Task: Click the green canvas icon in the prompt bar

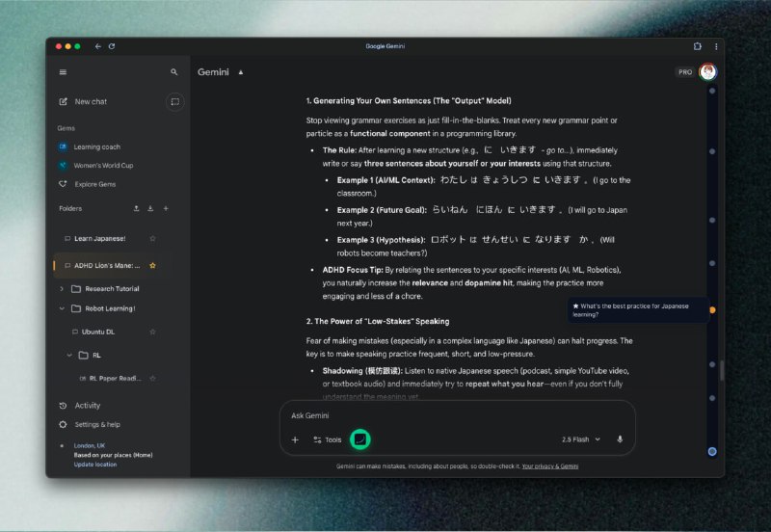Action: tap(359, 439)
